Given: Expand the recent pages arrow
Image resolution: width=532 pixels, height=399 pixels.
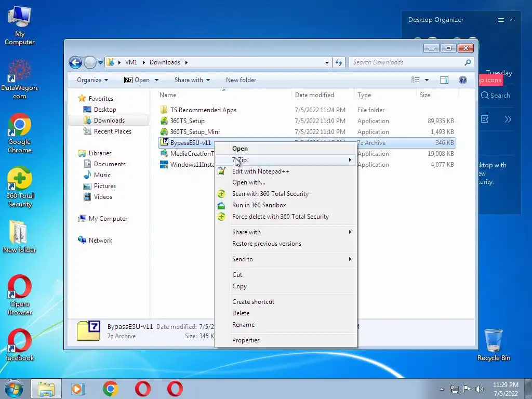Looking at the screenshot, I should coord(100,63).
